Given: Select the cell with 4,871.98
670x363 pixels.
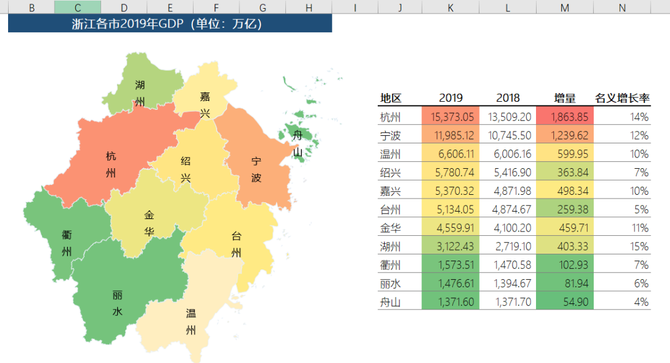Looking at the screenshot, I should point(508,190).
